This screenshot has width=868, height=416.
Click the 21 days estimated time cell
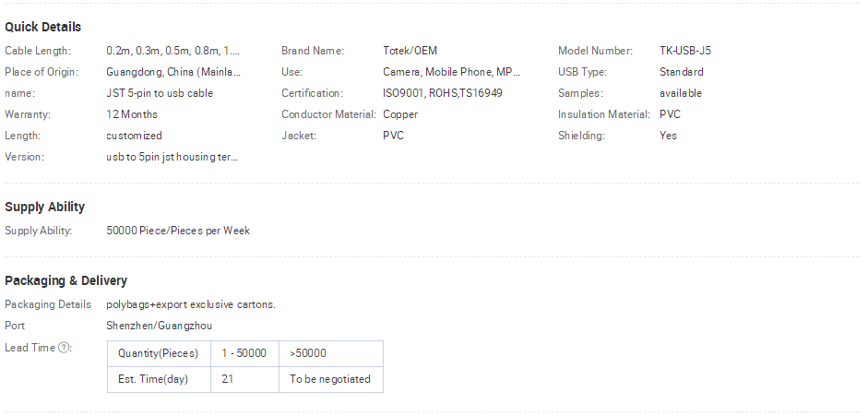click(x=244, y=379)
